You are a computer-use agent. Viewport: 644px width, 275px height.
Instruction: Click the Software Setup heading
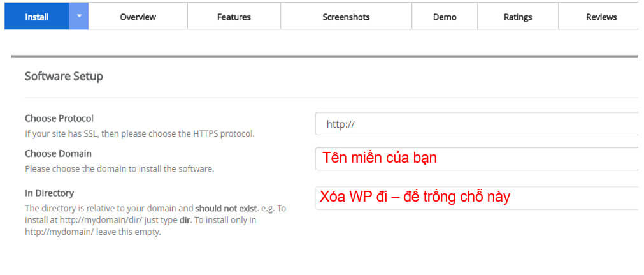pos(64,76)
